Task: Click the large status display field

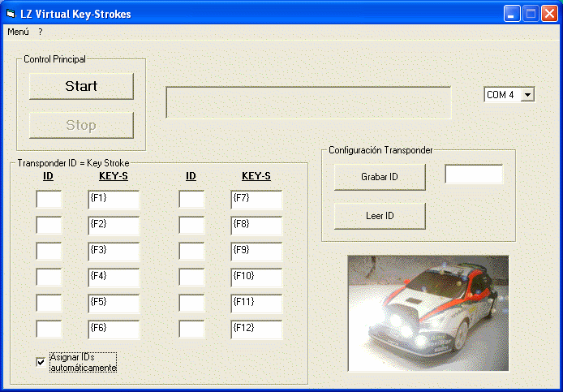Action: [308, 102]
